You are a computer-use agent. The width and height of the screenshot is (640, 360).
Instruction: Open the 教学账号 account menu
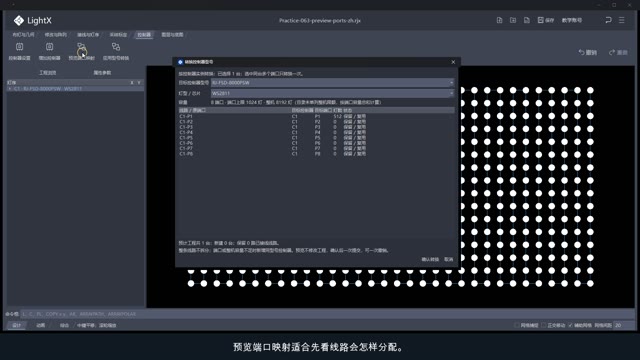coord(572,20)
